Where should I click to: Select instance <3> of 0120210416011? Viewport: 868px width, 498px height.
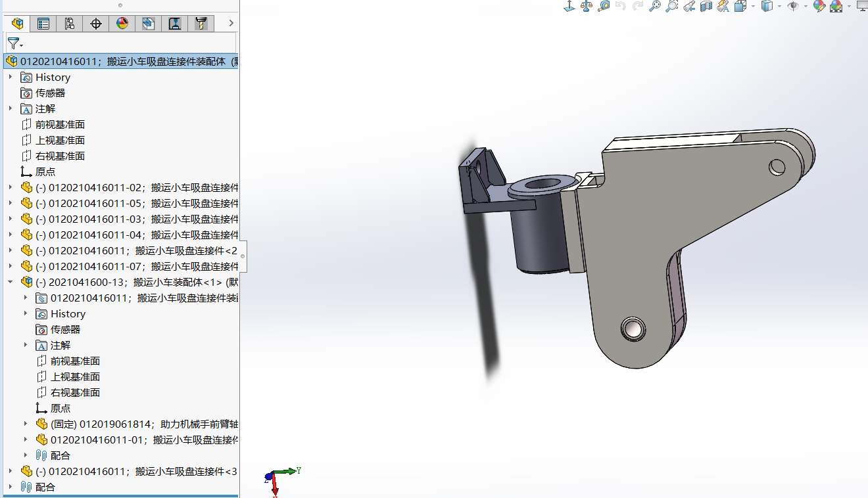[130, 471]
